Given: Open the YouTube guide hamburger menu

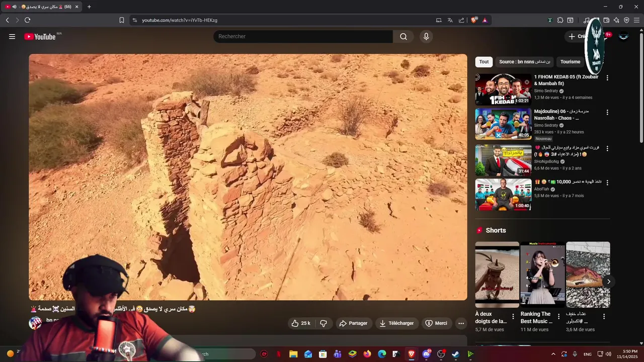Looking at the screenshot, I should [x=12, y=36].
